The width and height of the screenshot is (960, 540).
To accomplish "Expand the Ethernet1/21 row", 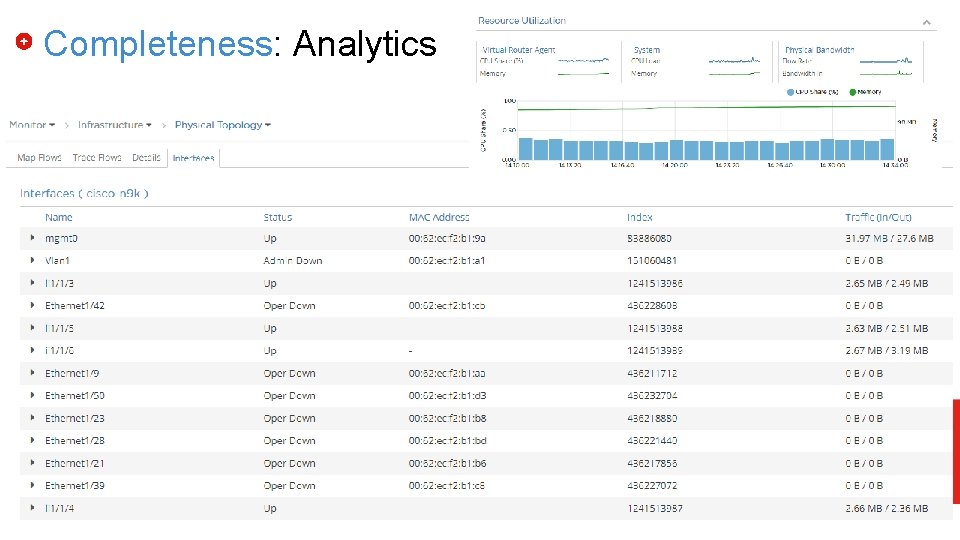I will [32, 463].
